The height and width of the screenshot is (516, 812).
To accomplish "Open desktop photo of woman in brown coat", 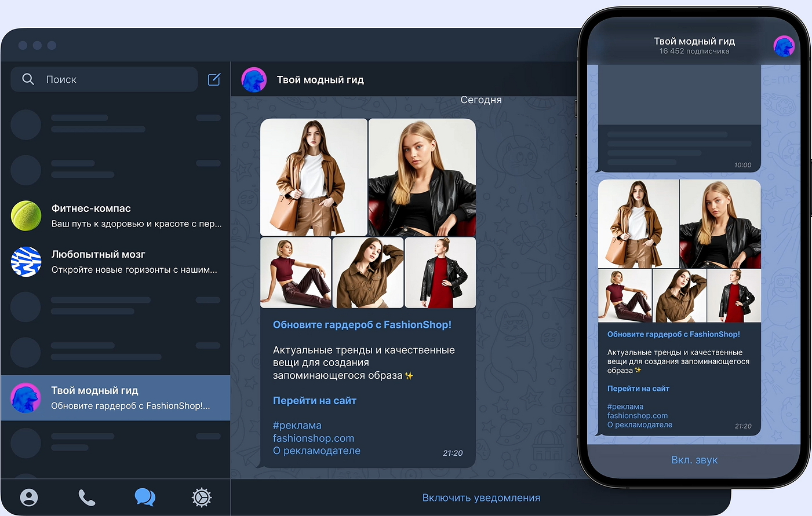I will 314,177.
